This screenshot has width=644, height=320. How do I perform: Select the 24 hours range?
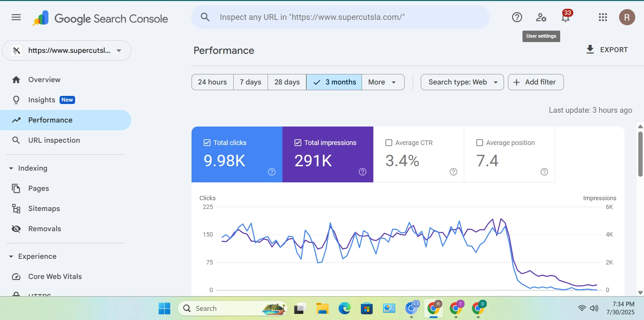click(x=212, y=82)
